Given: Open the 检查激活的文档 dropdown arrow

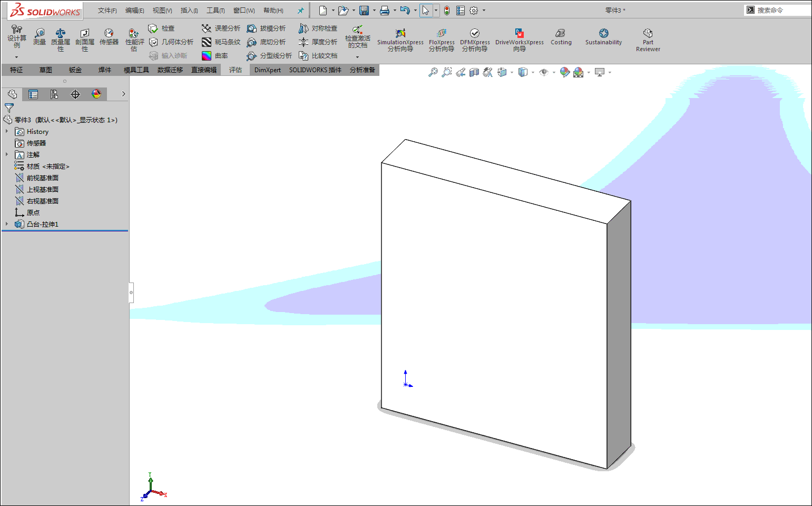Looking at the screenshot, I should pos(357,57).
